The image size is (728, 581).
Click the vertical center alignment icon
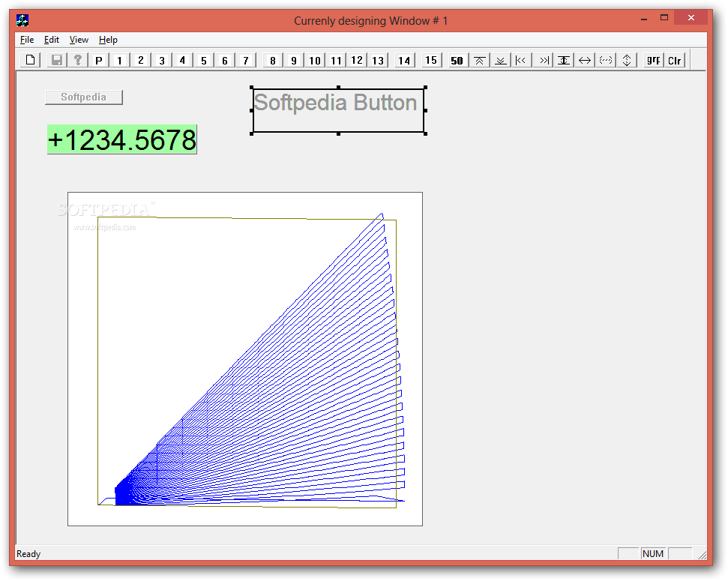[564, 60]
